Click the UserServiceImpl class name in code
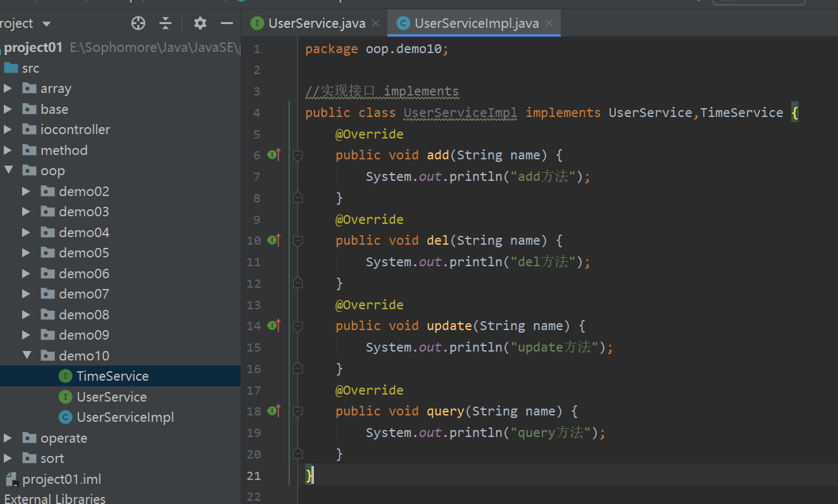 (x=460, y=113)
